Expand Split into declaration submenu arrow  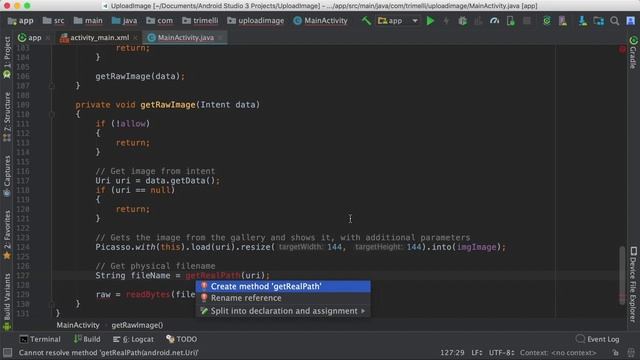coord(363,311)
